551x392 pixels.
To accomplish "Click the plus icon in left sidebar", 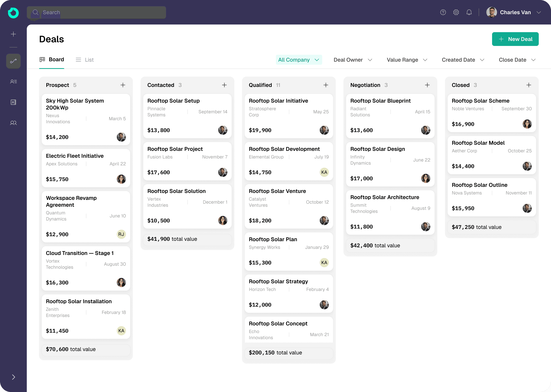I will (x=14, y=34).
